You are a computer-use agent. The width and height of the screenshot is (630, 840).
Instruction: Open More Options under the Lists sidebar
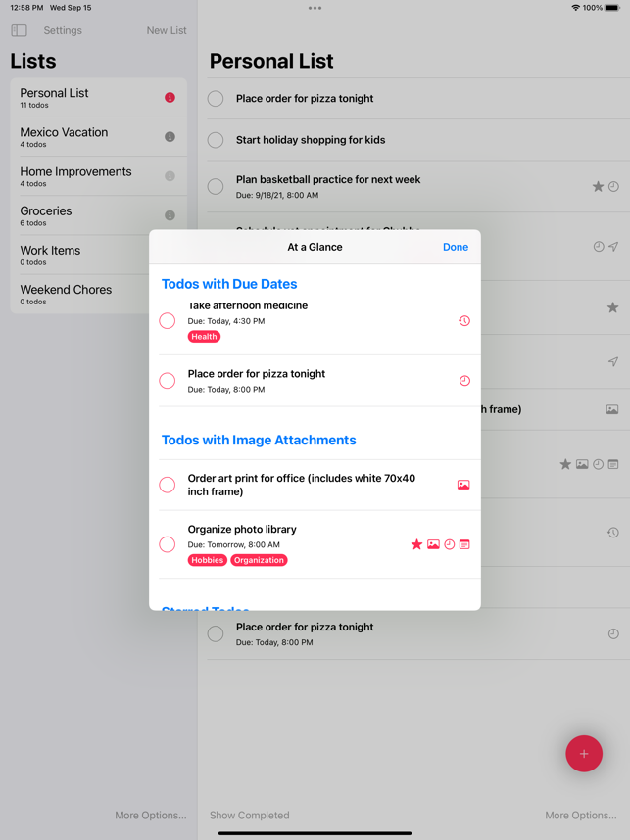tap(151, 816)
